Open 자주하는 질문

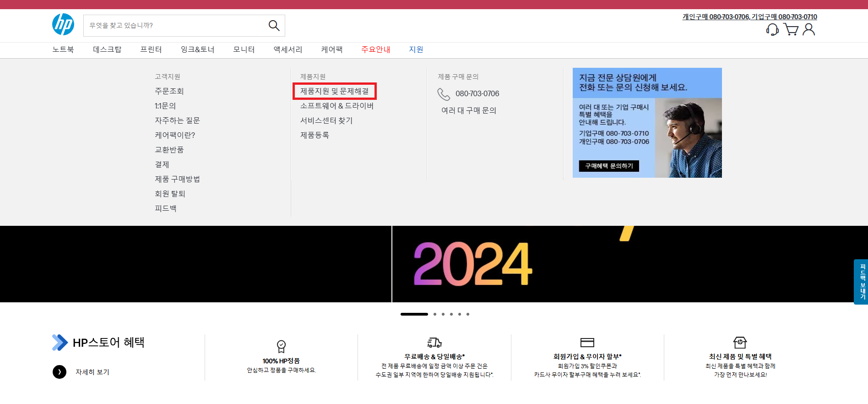click(177, 120)
